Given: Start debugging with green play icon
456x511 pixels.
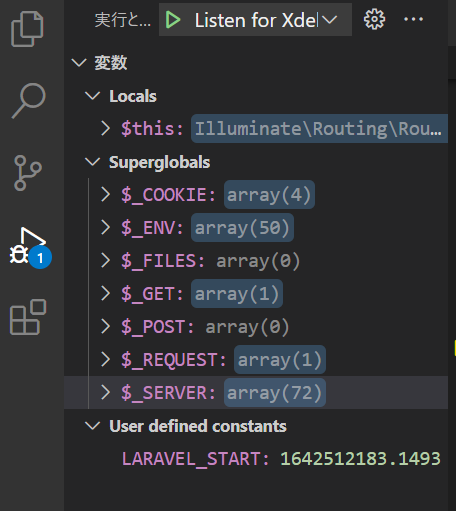Looking at the screenshot, I should [x=173, y=20].
